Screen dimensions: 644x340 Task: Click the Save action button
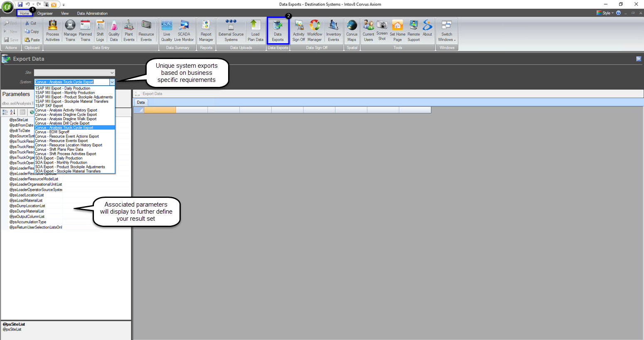(11, 40)
